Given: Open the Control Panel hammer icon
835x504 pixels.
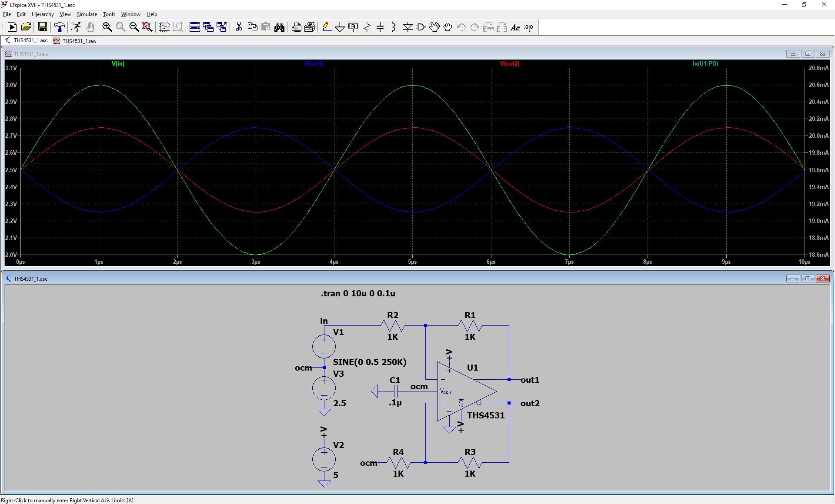Looking at the screenshot, I should pyautogui.click(x=59, y=27).
